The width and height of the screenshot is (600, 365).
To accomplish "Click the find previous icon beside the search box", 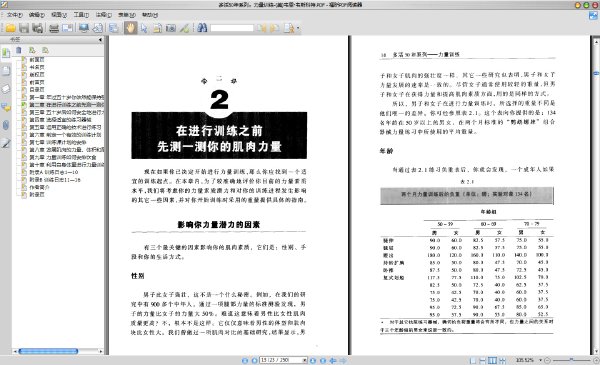I will 261,28.
